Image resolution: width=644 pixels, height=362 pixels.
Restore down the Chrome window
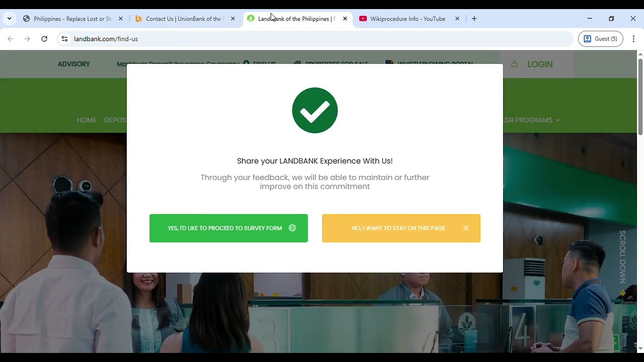coord(611,19)
